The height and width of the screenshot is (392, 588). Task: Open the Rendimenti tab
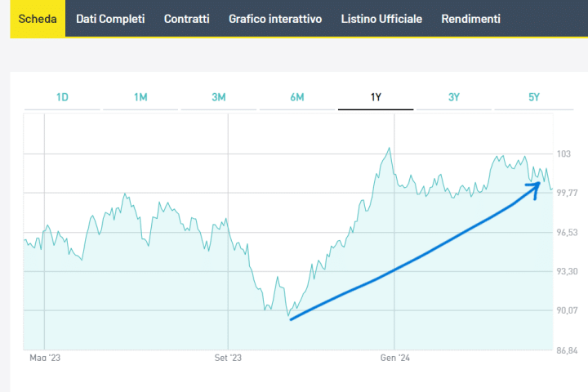click(x=471, y=19)
